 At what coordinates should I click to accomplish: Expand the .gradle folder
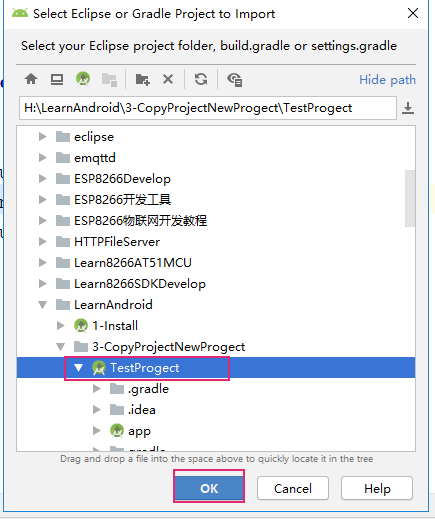97,389
